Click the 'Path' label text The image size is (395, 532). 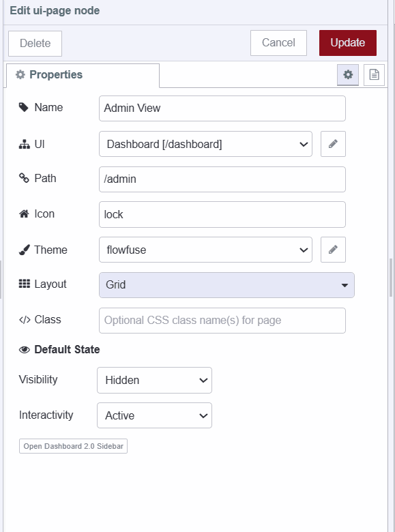[x=46, y=178]
